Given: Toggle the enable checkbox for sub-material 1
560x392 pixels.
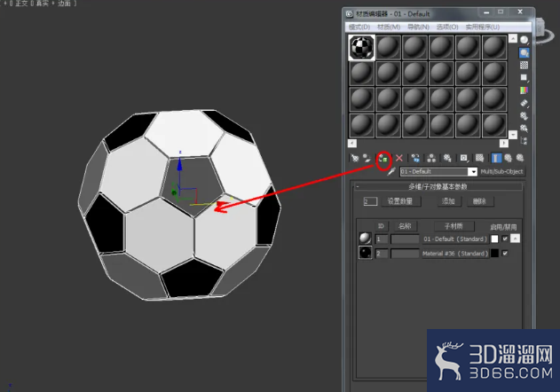Looking at the screenshot, I should point(505,239).
